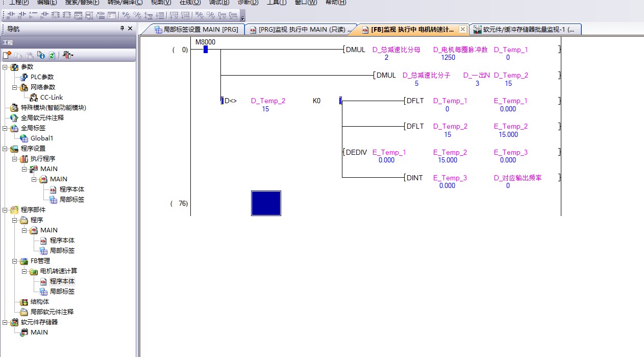Select 特殊模块(智能功能模块) in project tree
644x357 pixels.
tap(53, 108)
